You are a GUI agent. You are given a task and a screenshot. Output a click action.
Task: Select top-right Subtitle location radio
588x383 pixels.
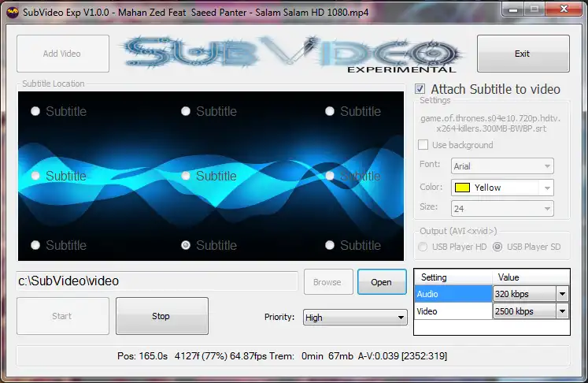click(330, 111)
